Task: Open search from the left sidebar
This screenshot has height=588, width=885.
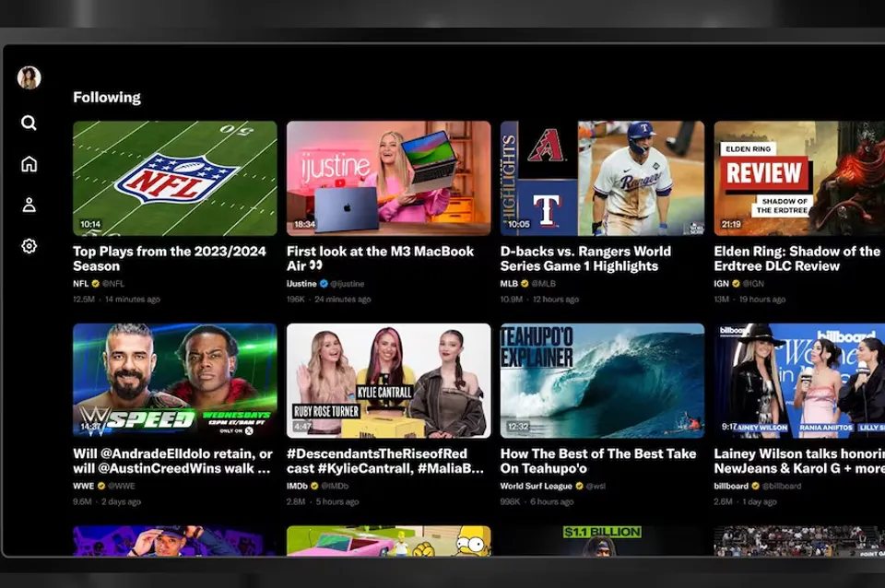Action: tap(29, 123)
